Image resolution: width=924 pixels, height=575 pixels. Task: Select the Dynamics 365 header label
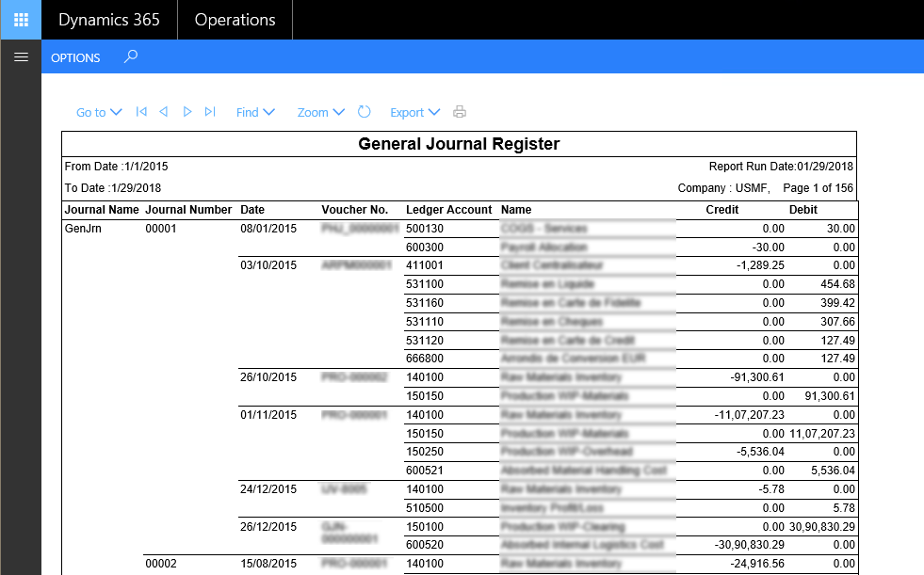tap(108, 19)
